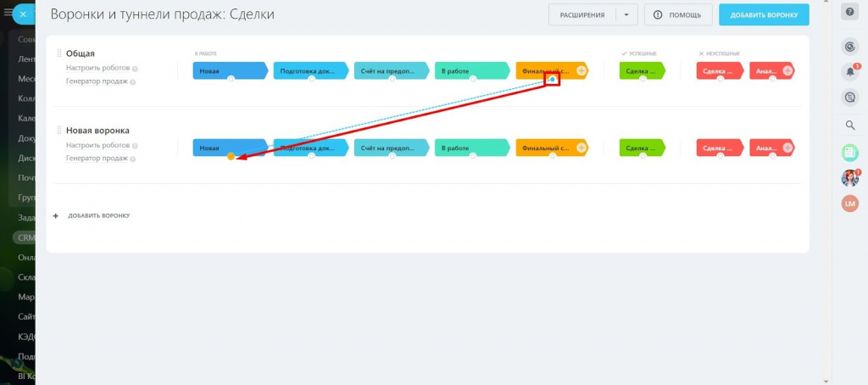This screenshot has height=385, width=868.
Task: Click the plus icon on Новая воронка's last red stage
Action: [x=788, y=148]
